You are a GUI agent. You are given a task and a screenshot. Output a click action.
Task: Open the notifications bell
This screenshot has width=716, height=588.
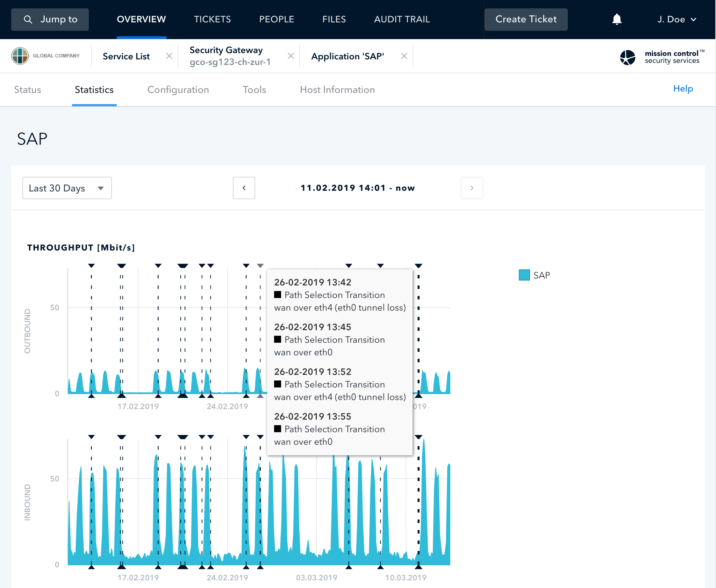[617, 19]
